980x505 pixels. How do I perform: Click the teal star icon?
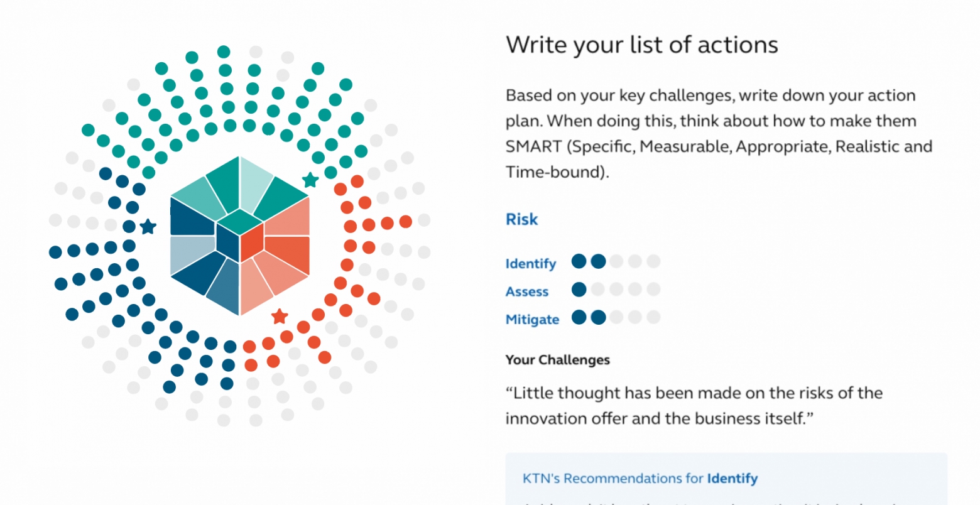310,180
